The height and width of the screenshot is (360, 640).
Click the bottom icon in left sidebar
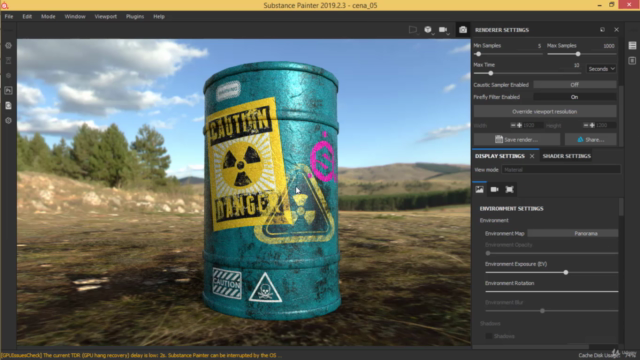click(x=9, y=121)
